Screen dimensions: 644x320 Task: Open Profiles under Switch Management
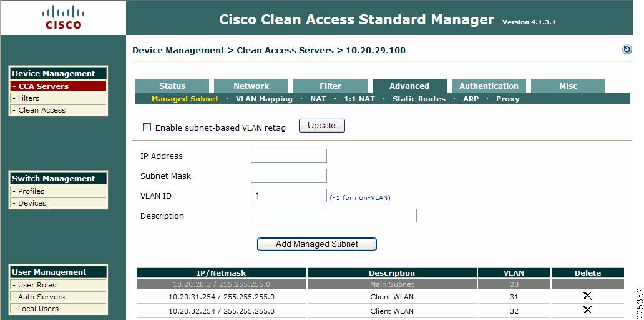click(x=58, y=191)
